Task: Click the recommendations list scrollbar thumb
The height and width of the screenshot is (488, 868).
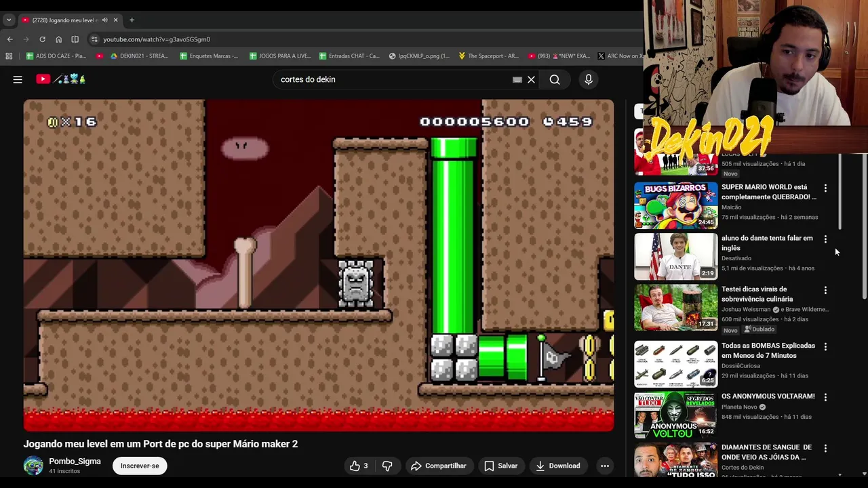Action: pyautogui.click(x=840, y=191)
